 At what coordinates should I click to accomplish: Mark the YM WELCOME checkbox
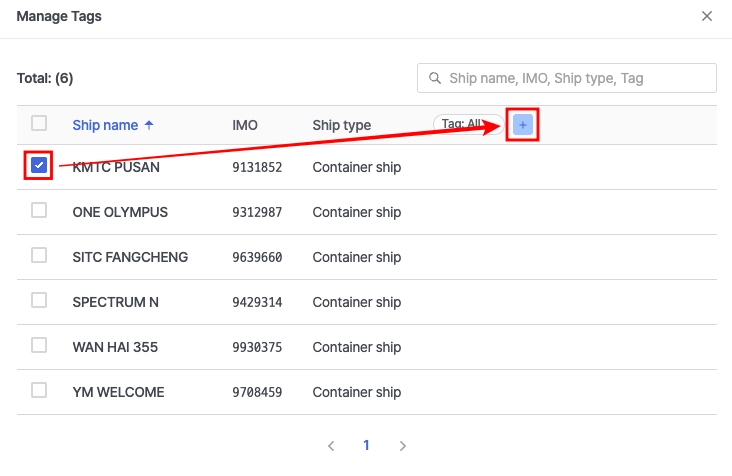point(39,390)
